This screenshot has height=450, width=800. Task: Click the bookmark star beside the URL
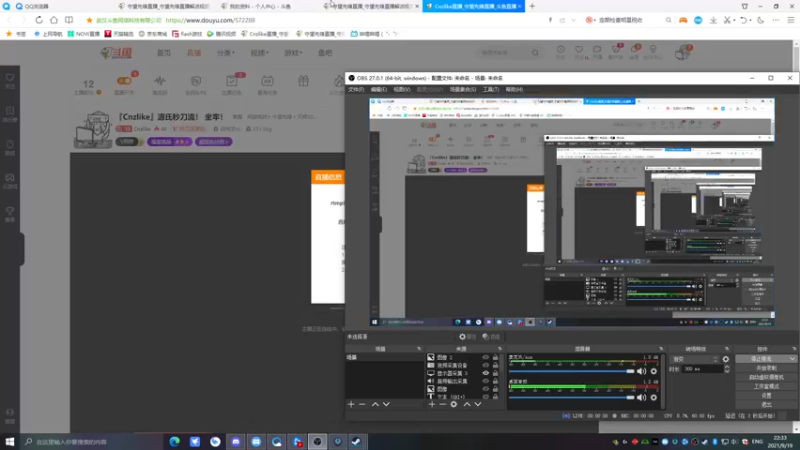[x=89, y=20]
